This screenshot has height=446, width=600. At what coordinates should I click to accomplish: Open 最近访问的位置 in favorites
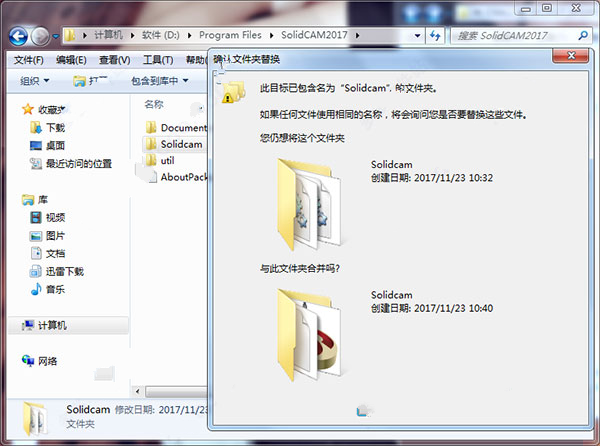click(79, 164)
